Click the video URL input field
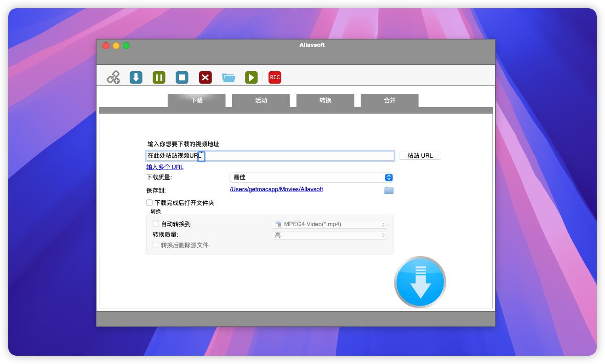The width and height of the screenshot is (605, 364). 299,156
